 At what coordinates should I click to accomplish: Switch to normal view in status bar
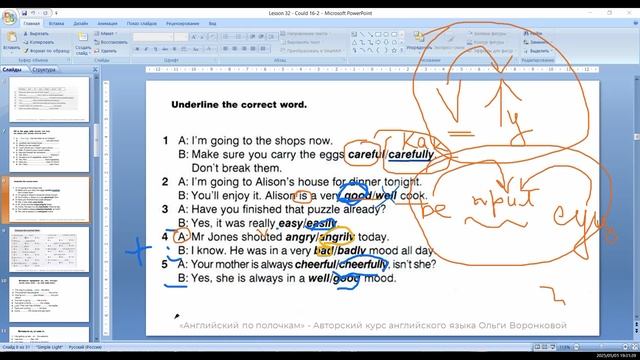point(537,347)
